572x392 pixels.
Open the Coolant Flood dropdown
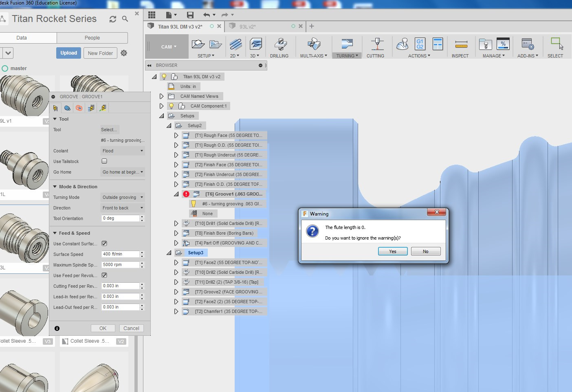(123, 151)
